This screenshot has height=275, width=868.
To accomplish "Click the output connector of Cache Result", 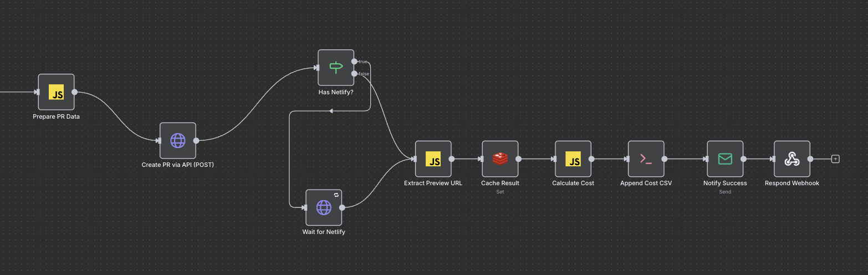I will coord(518,159).
